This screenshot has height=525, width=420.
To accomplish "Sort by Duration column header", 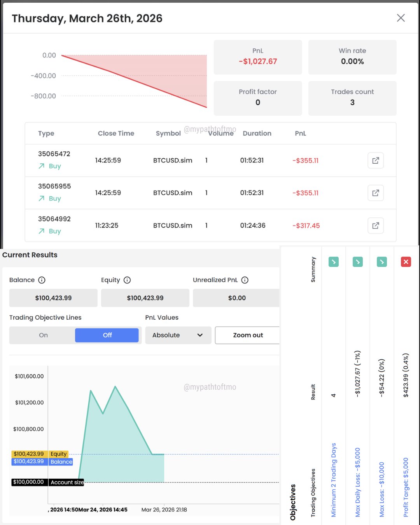I will (257, 133).
